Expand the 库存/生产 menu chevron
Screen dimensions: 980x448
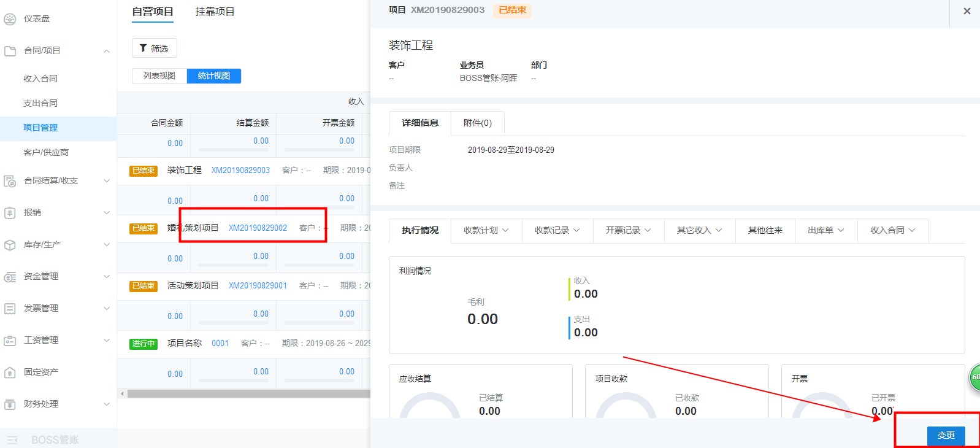point(107,245)
